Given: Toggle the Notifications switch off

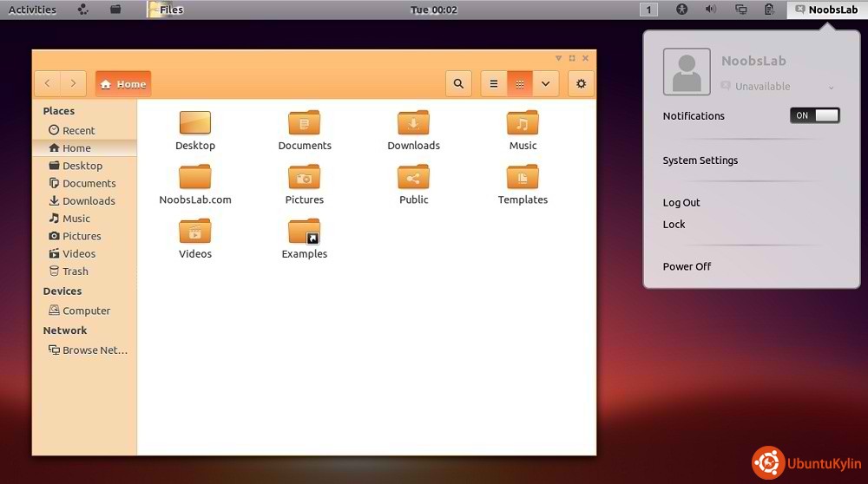Looking at the screenshot, I should 814,115.
